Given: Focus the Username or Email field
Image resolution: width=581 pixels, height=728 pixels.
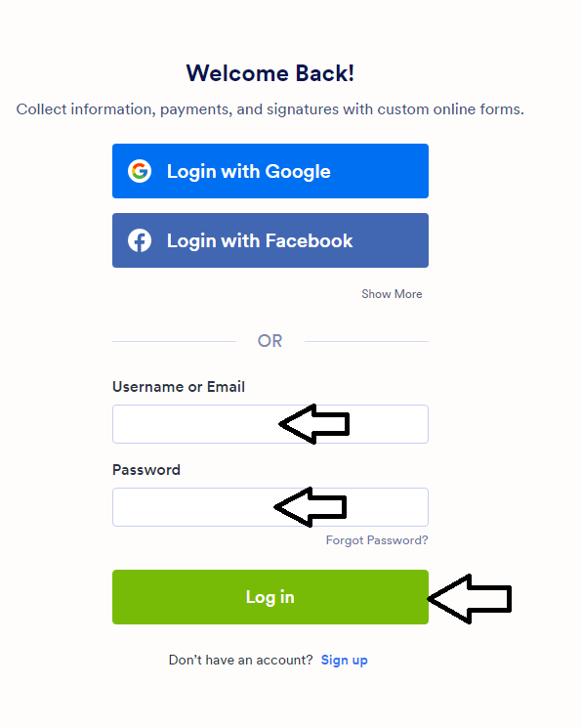Looking at the screenshot, I should [270, 424].
